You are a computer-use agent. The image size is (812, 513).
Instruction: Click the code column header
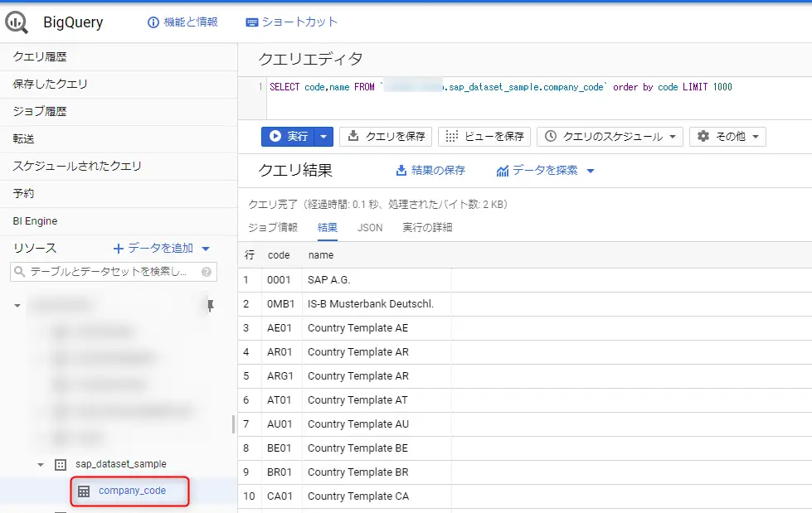click(x=279, y=255)
